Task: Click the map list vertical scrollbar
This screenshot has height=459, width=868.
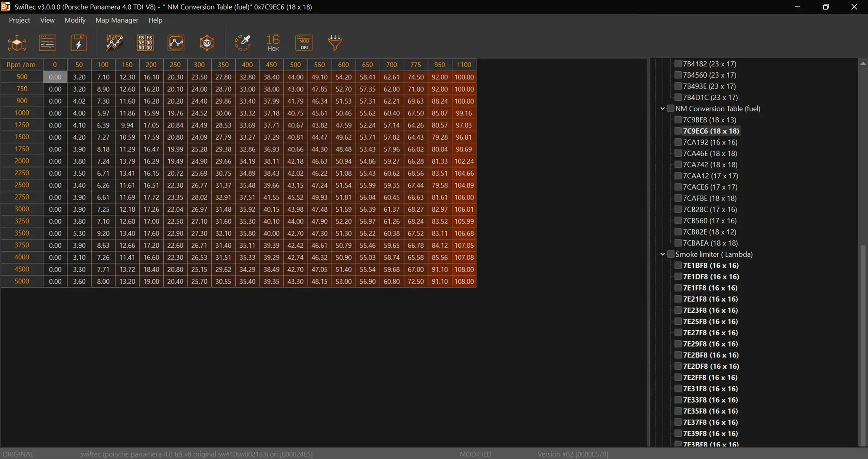Action: [863, 345]
